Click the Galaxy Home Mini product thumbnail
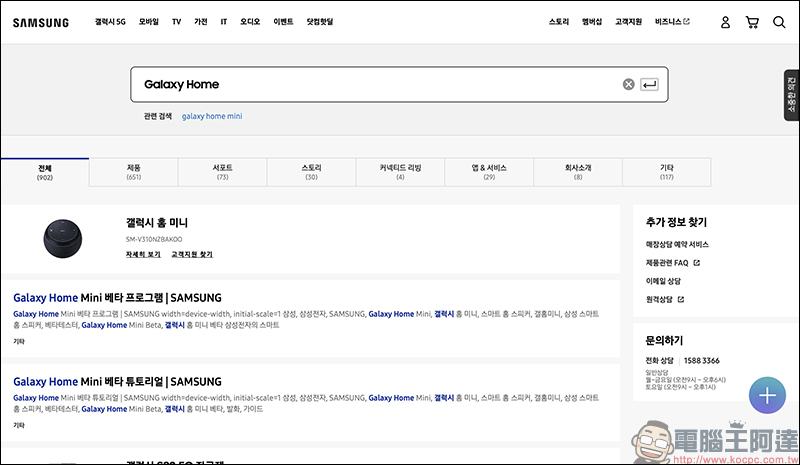800x465 pixels. (63, 239)
